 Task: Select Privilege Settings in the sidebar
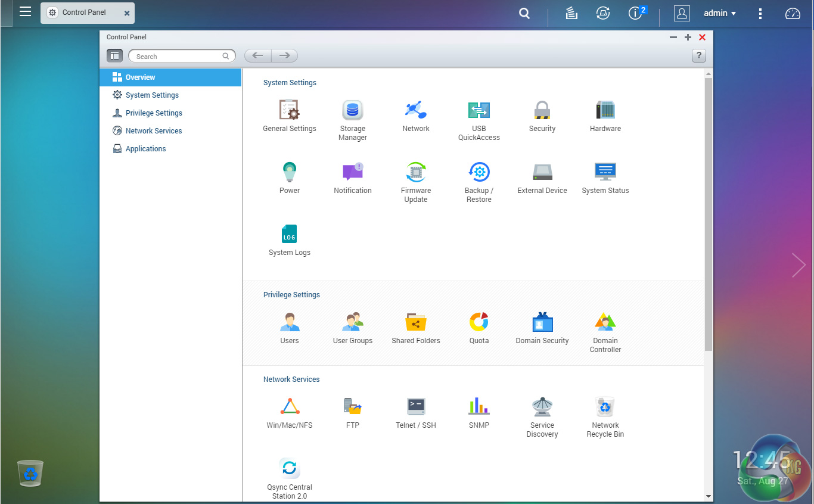tap(154, 113)
